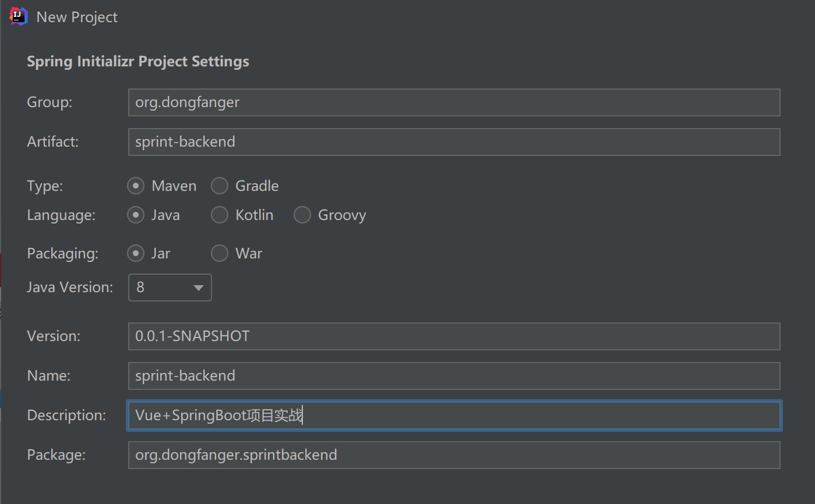Image resolution: width=815 pixels, height=504 pixels.
Task: Click the 'Java Version:' label
Action: coord(70,288)
